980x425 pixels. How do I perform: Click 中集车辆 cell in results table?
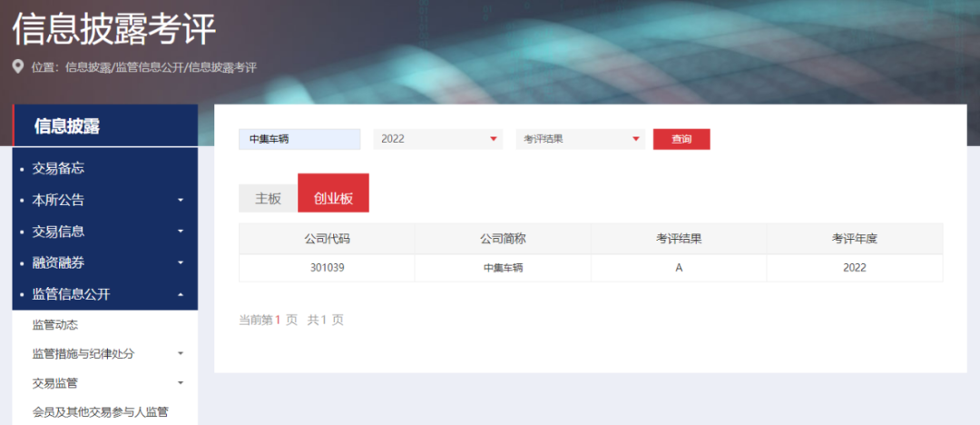coord(503,268)
